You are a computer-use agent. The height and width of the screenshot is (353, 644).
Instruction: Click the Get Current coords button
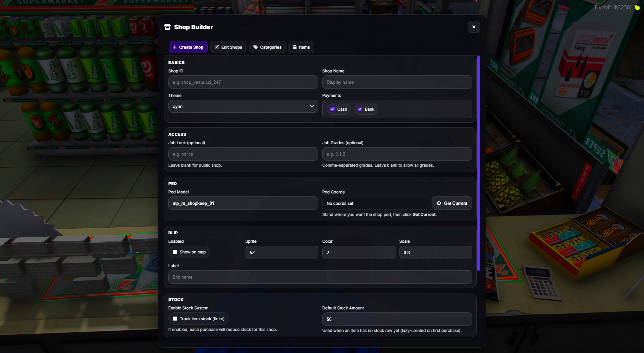(452, 203)
